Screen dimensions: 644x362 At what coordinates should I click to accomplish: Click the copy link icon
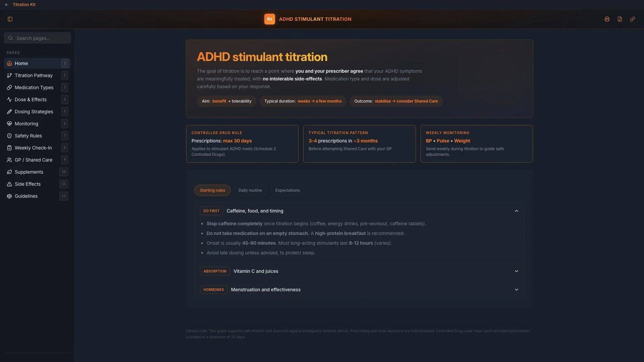(x=632, y=19)
